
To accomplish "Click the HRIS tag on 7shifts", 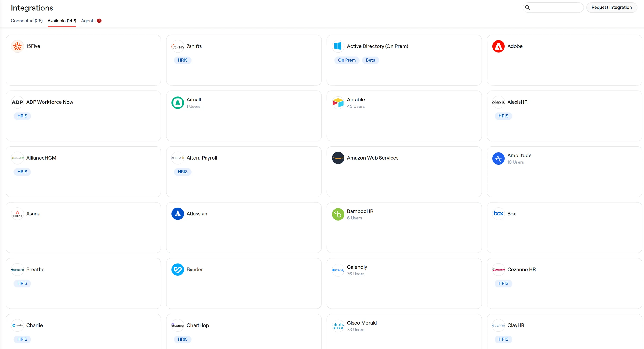I will pos(182,60).
